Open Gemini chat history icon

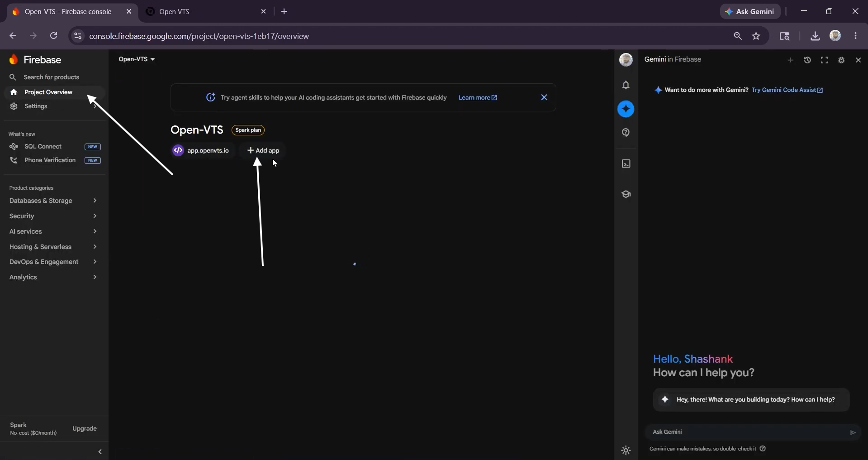[x=807, y=60]
